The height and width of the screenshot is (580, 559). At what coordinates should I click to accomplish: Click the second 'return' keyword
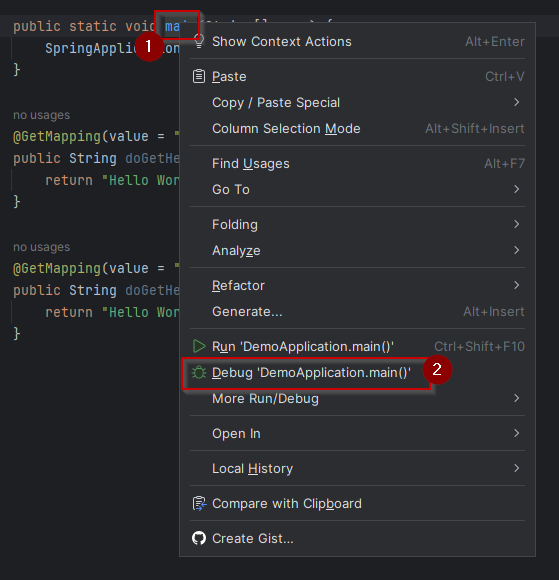click(69, 312)
